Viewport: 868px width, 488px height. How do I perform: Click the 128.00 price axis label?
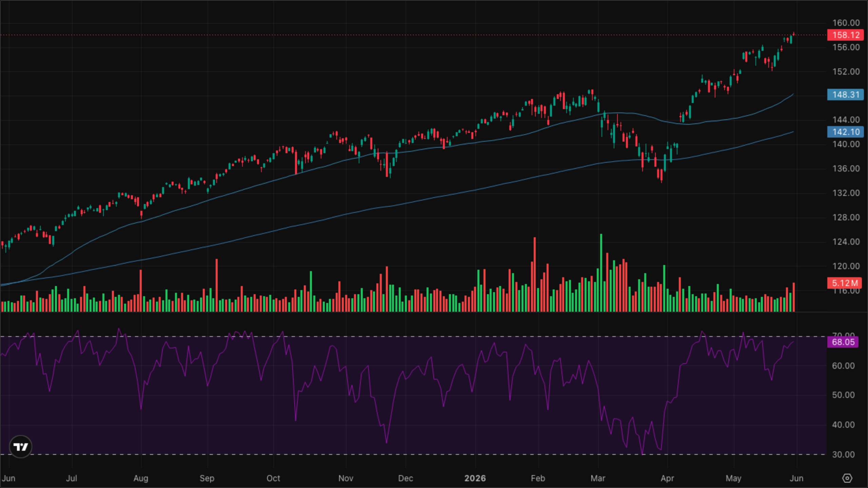[846, 217]
